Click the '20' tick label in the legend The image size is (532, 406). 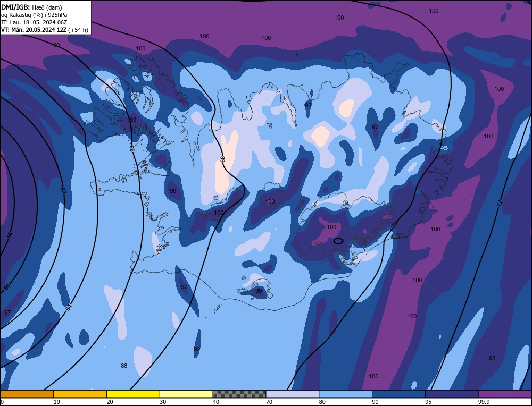click(110, 402)
